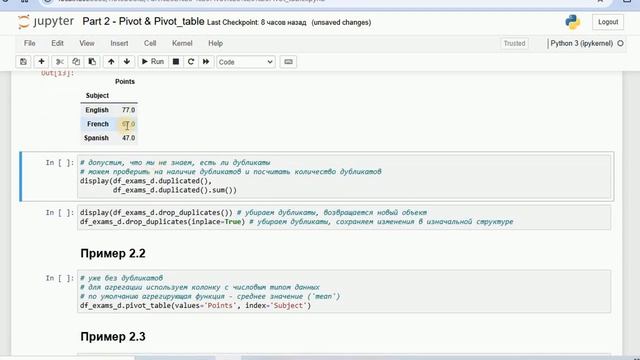Copy selected cells icon

[76, 62]
